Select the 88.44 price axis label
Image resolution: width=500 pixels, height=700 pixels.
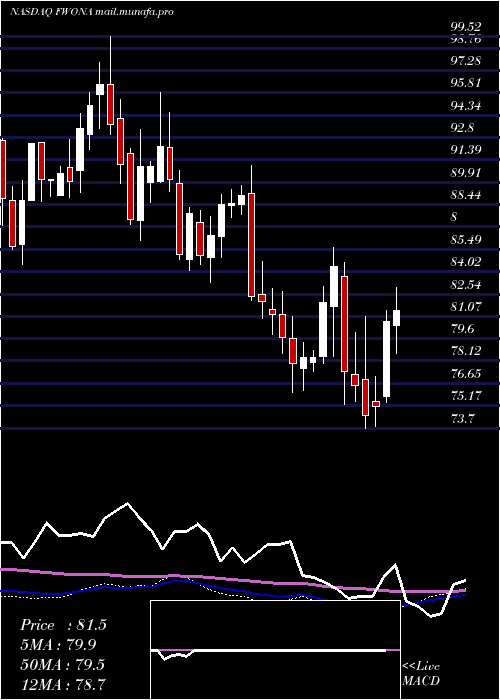pos(466,195)
